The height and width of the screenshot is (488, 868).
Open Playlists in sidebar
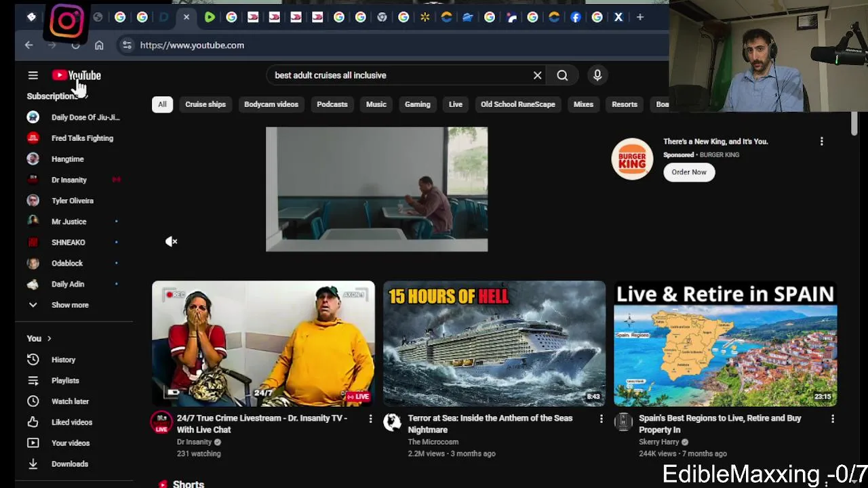point(65,381)
